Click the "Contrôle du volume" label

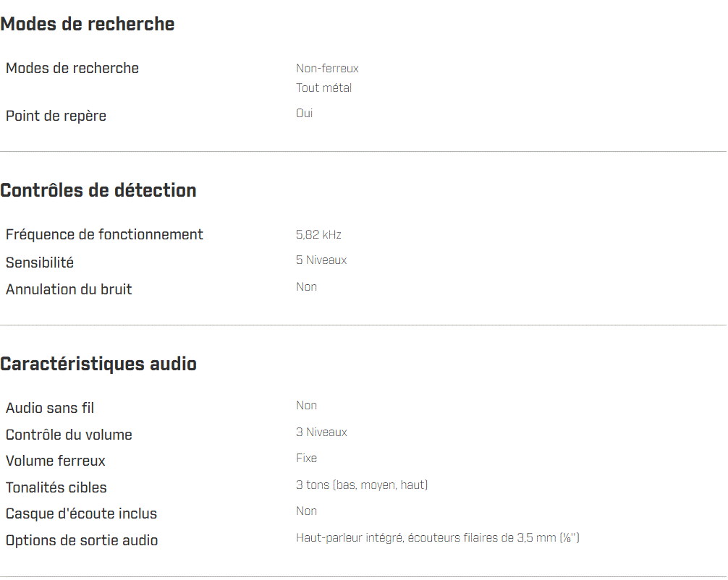click(69, 435)
